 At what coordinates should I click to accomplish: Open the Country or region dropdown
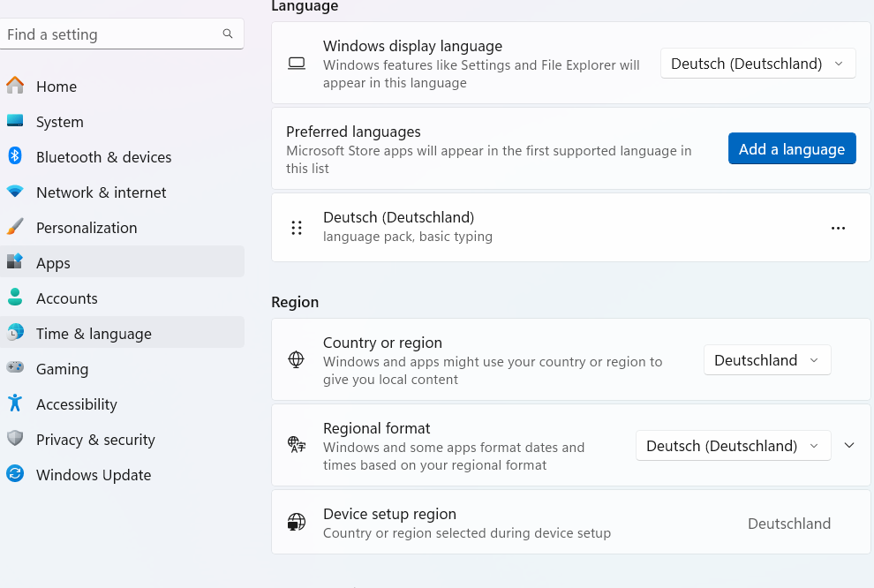[x=766, y=360]
